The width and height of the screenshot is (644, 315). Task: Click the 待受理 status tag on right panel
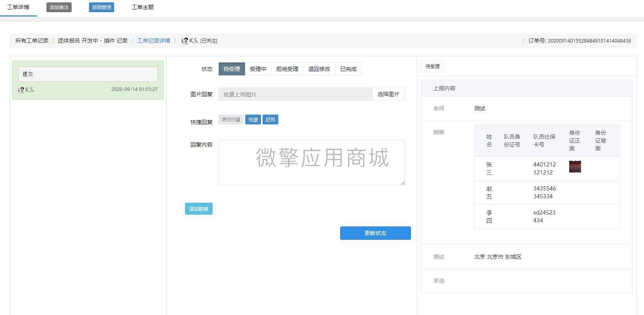coord(433,66)
